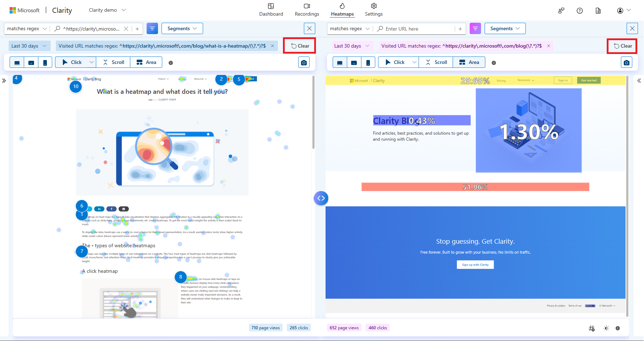Image resolution: width=644 pixels, height=341 pixels.
Task: Select the 51.96% red area block
Action: pyautogui.click(x=475, y=187)
